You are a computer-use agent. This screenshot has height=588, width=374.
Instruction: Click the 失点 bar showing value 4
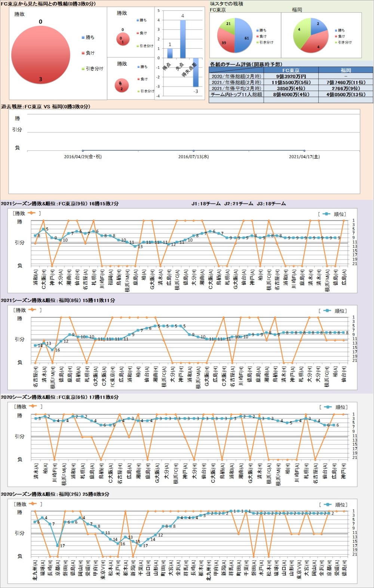pyautogui.click(x=183, y=39)
